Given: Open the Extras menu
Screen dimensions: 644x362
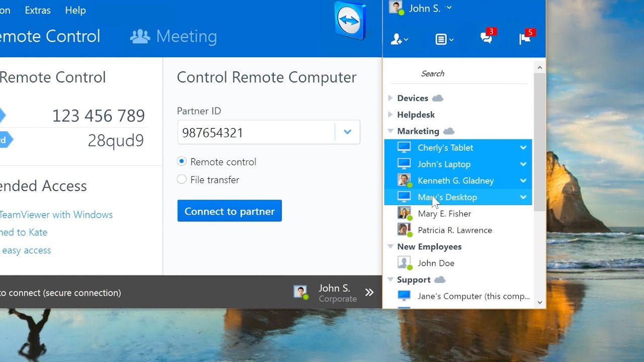Looking at the screenshot, I should tap(38, 10).
